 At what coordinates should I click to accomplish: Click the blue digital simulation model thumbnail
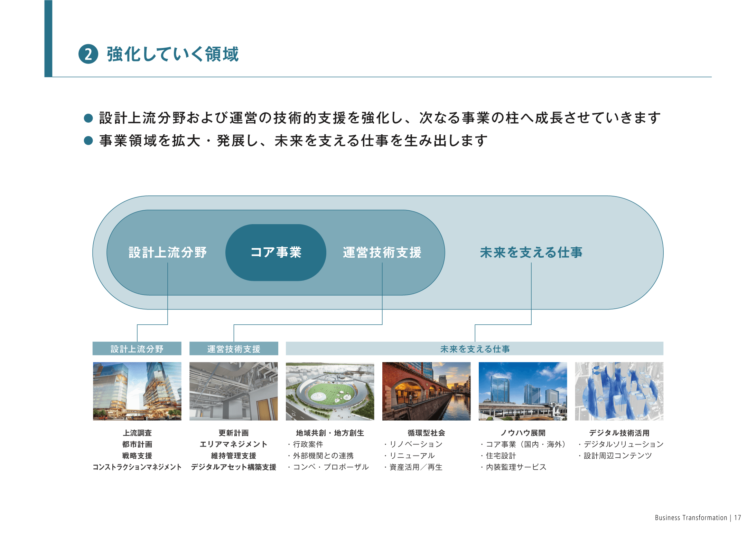(x=619, y=391)
